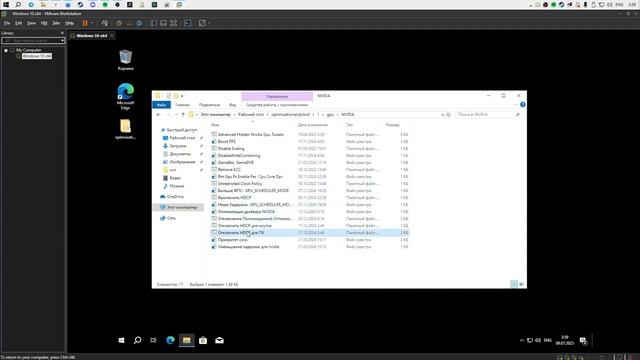This screenshot has width=640, height=360.
Task: Select the Unrestricted Clock Policy file
Action: [x=240, y=184]
